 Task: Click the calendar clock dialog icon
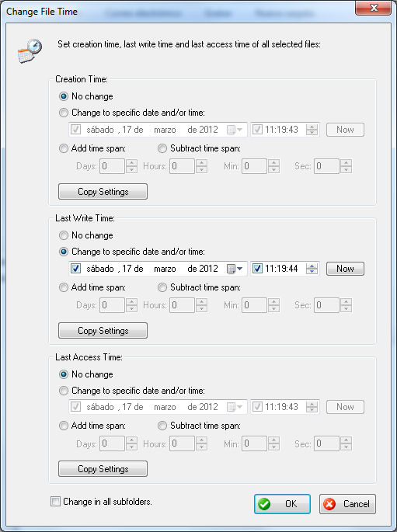[30, 50]
